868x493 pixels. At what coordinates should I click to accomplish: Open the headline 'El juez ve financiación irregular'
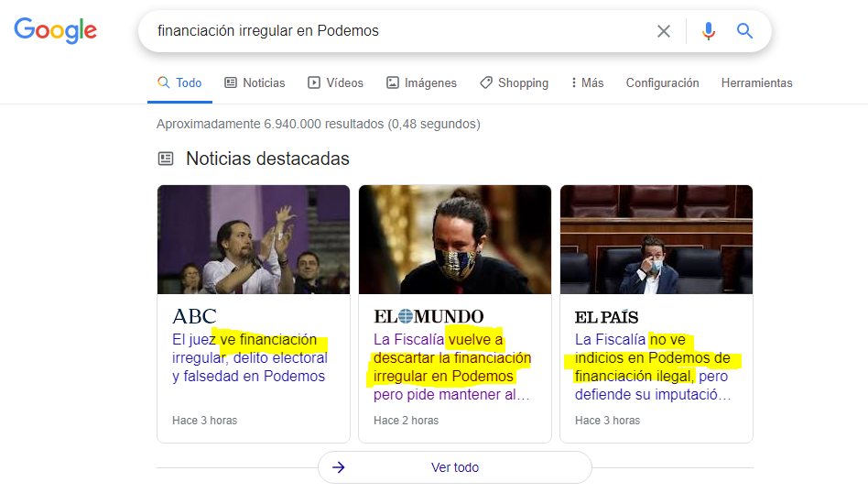point(250,358)
